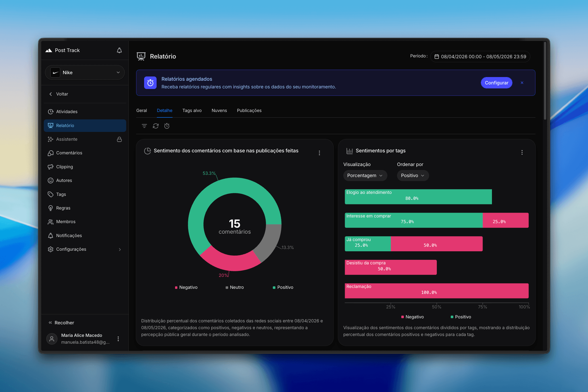Screen dimensions: 588x392
Task: Switch to the Nuvens tab
Action: tap(219, 111)
